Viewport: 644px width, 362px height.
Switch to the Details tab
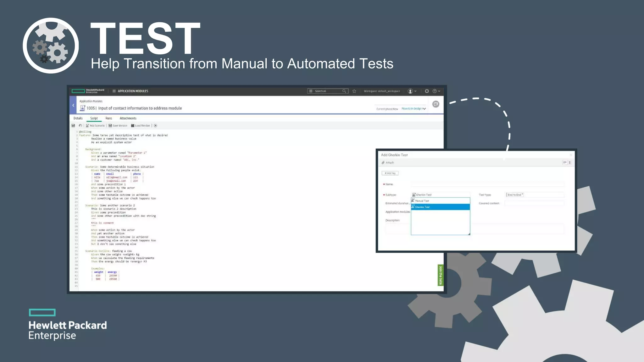[x=78, y=118]
